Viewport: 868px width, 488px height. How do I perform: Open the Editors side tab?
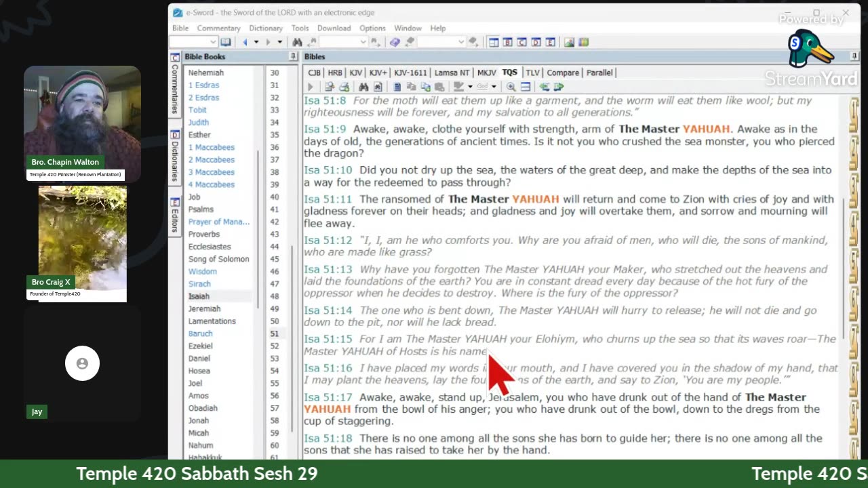tap(175, 216)
